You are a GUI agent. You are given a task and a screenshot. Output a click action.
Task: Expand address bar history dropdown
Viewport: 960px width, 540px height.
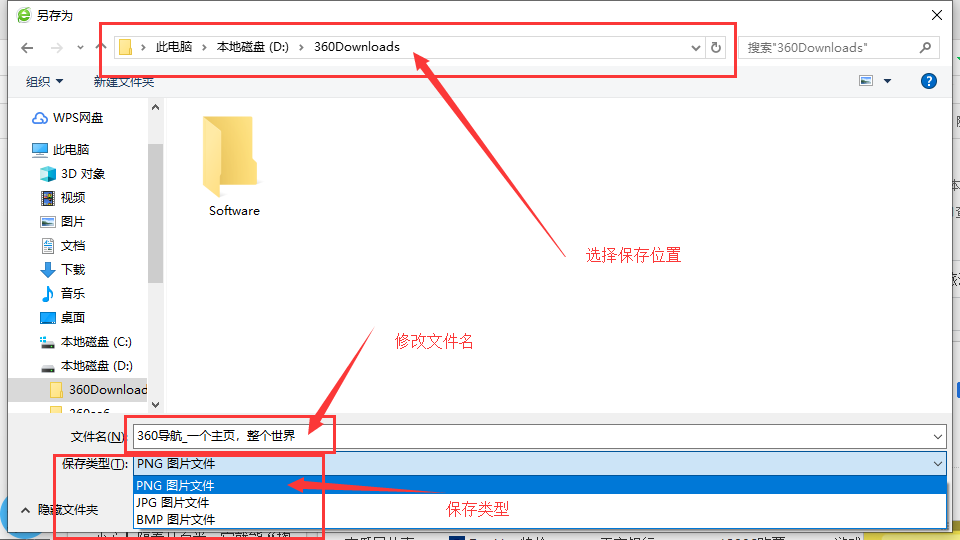point(696,48)
